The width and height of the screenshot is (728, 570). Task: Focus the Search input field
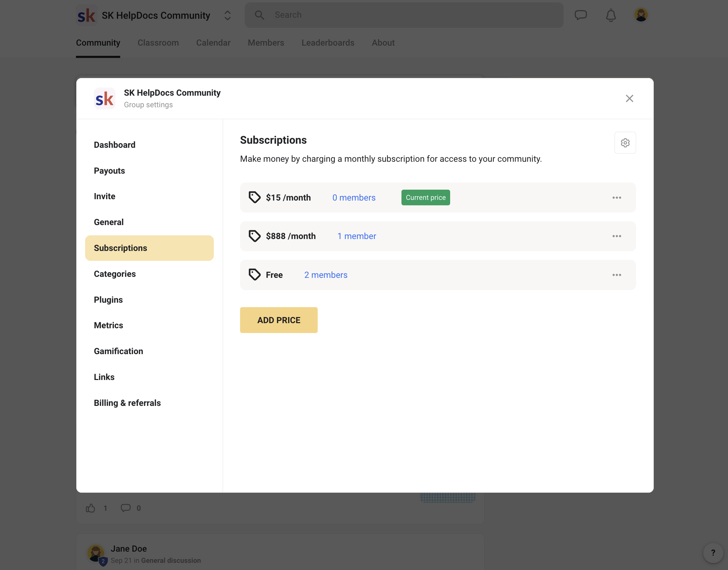404,15
